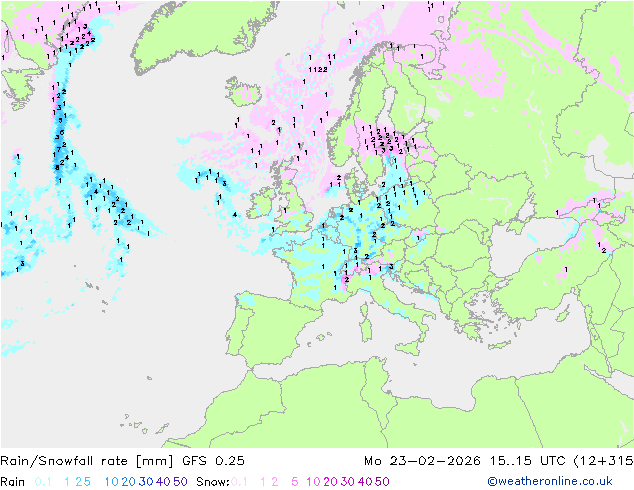
Task: Select the Rain 0.1 legend value
Action: [43, 482]
